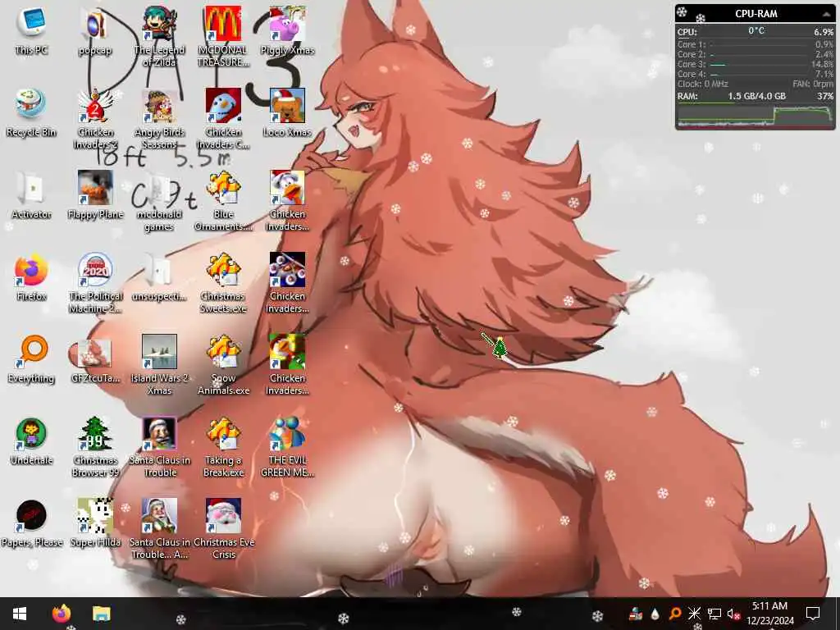840x630 pixels.
Task: Select The Political Machine 2020 shortcut
Action: coord(95,283)
